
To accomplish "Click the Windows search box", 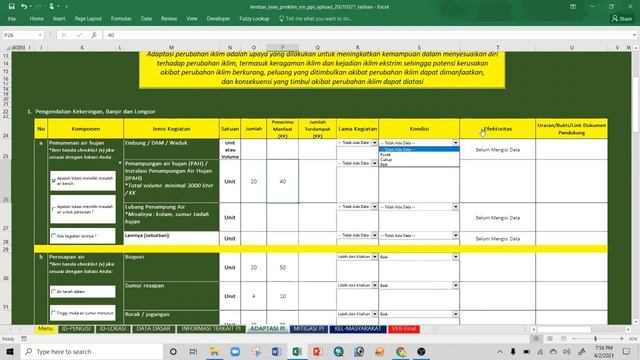I will [x=92, y=351].
